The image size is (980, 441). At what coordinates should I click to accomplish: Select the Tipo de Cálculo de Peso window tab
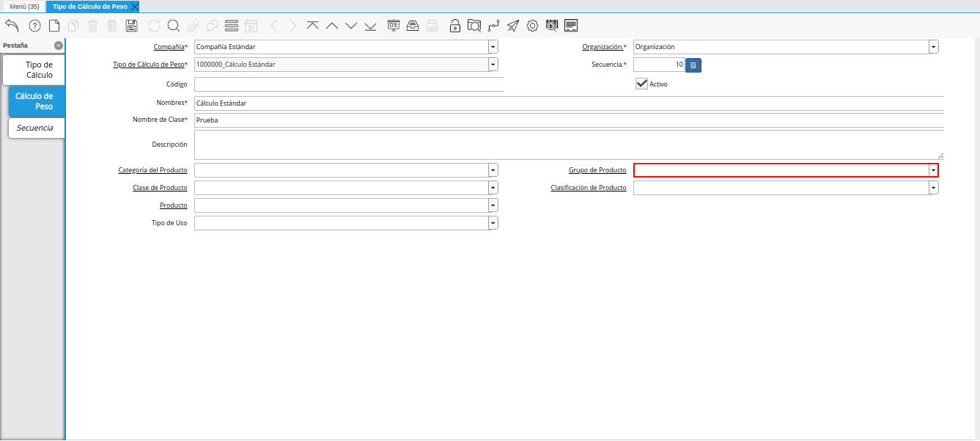tap(89, 6)
